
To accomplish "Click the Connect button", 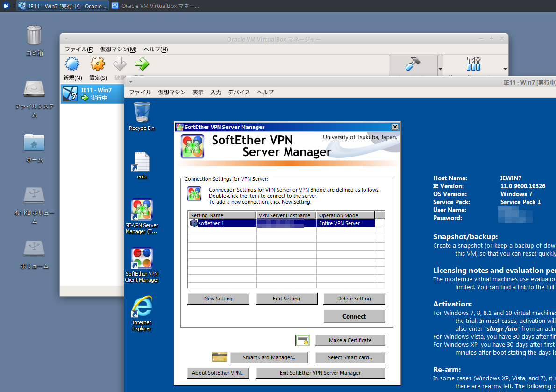I will click(x=354, y=316).
